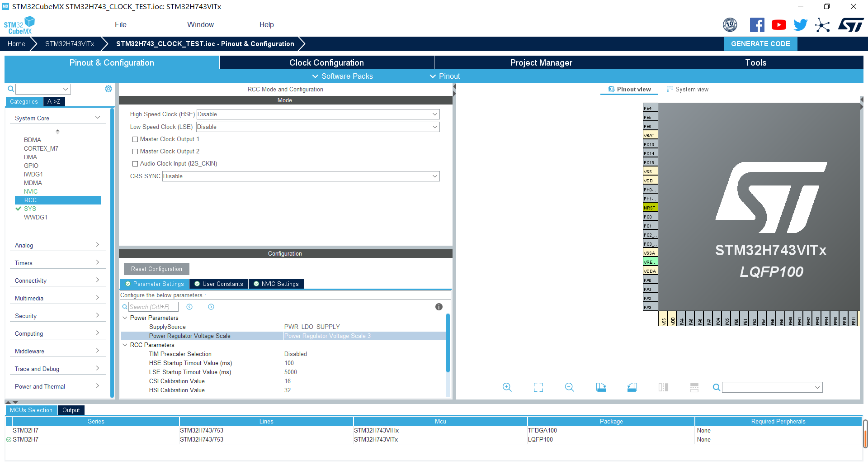Image resolution: width=868 pixels, height=466 pixels.
Task: Switch to the Clock Configuration tab
Action: (x=326, y=62)
